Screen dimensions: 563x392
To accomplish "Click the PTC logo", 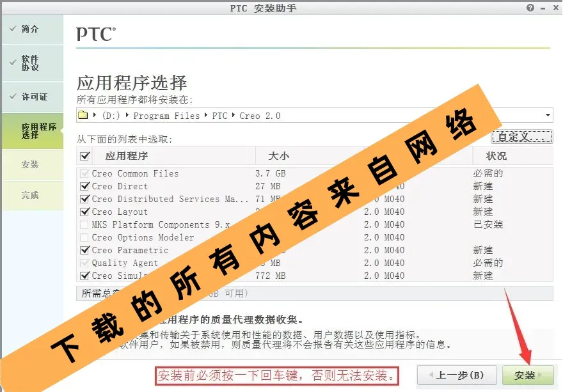I will coord(96,35).
